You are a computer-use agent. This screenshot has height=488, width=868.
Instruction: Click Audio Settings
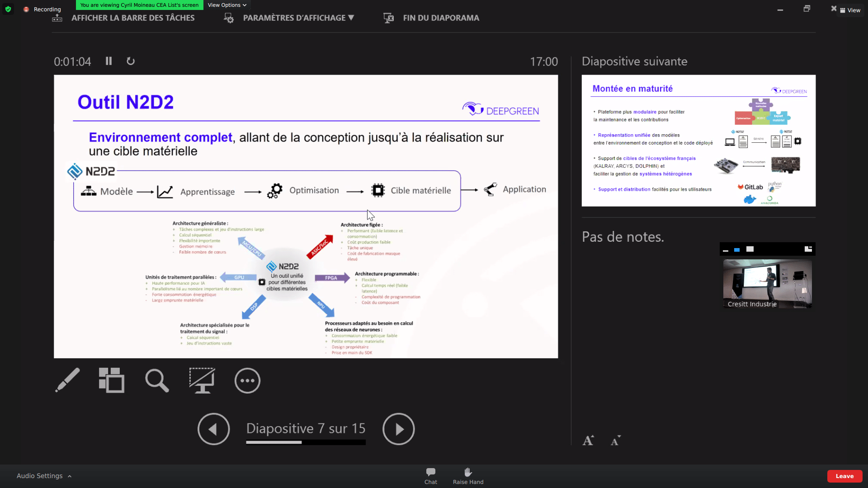point(40,476)
